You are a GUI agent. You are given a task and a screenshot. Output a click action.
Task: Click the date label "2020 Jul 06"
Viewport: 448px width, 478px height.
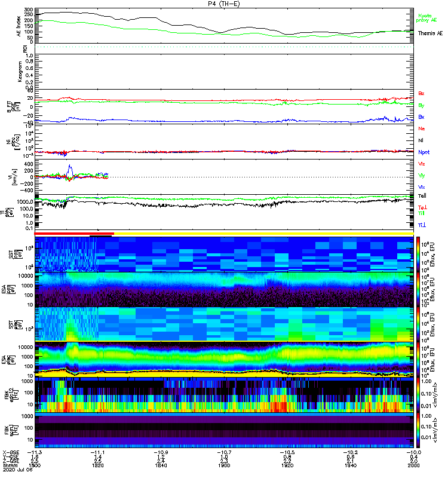click(18, 470)
